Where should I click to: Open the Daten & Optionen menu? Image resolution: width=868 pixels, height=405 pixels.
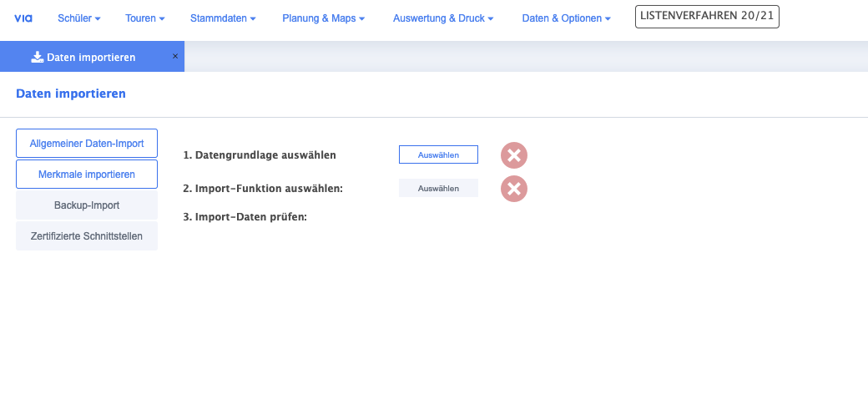566,18
